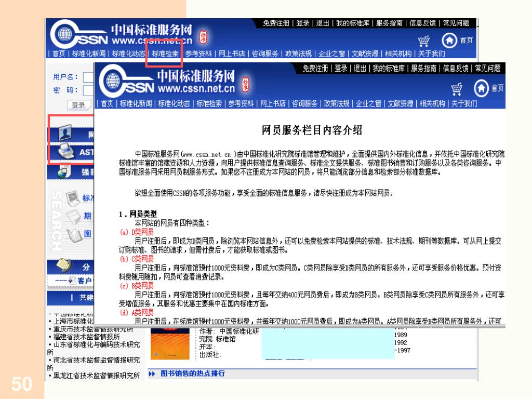This screenshot has height=399, width=532.
Task: Open 我的标准库 in the front page top links
Action: coord(389,69)
